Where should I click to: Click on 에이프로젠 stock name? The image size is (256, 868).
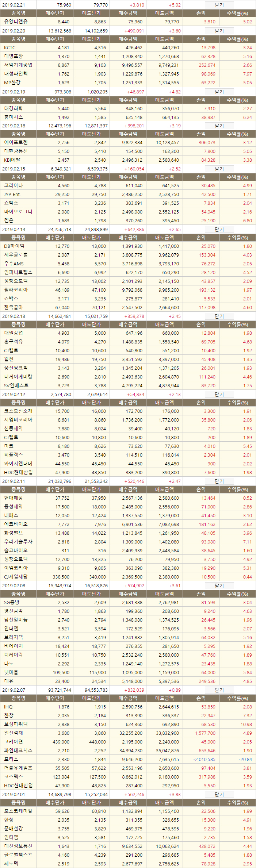click(16, 143)
